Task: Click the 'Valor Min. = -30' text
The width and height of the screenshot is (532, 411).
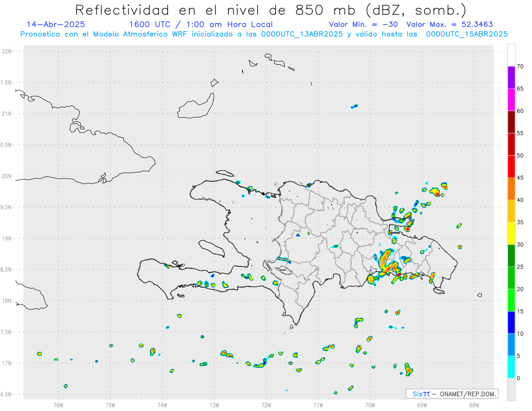Action: point(364,24)
